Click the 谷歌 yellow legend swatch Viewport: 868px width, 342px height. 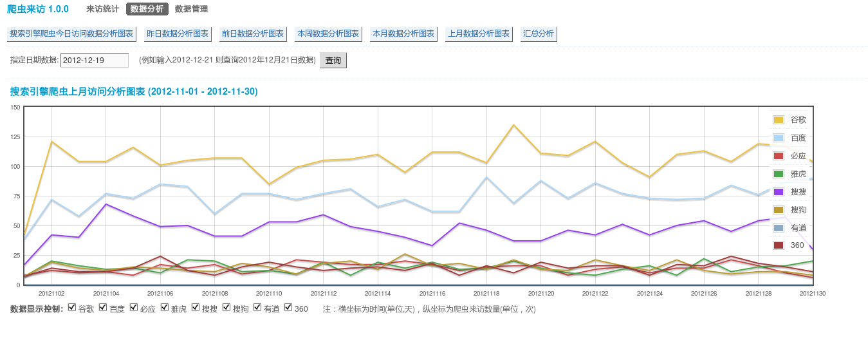(779, 120)
